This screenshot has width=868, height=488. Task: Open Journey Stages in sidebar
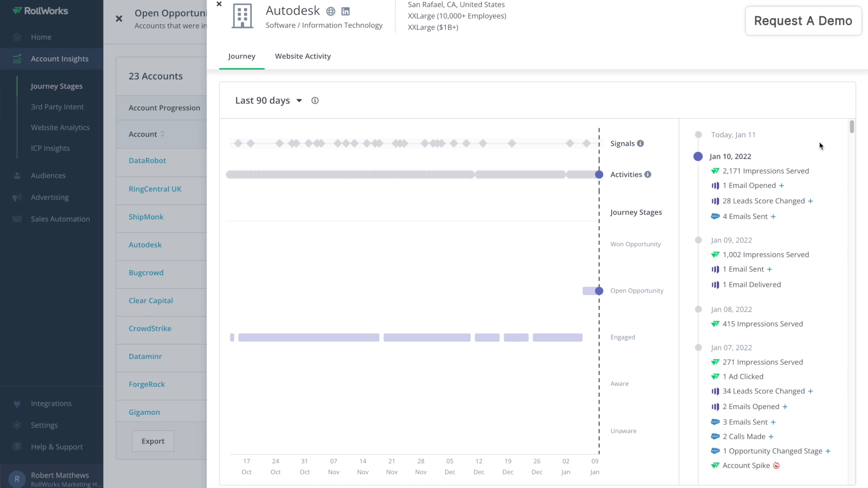point(57,86)
